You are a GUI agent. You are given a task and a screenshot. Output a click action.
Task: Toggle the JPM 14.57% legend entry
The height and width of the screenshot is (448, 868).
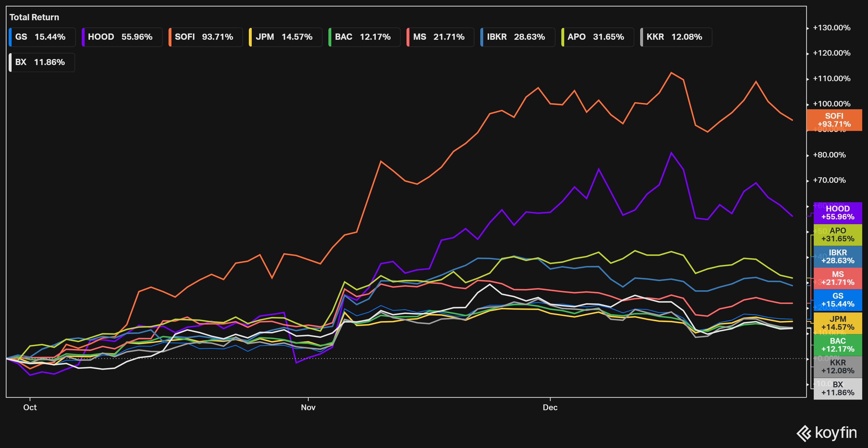pos(285,37)
